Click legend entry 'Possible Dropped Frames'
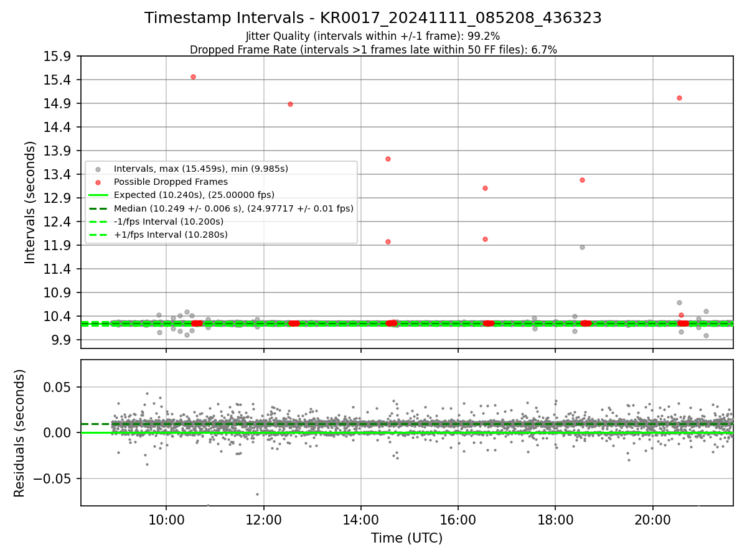 [x=171, y=182]
